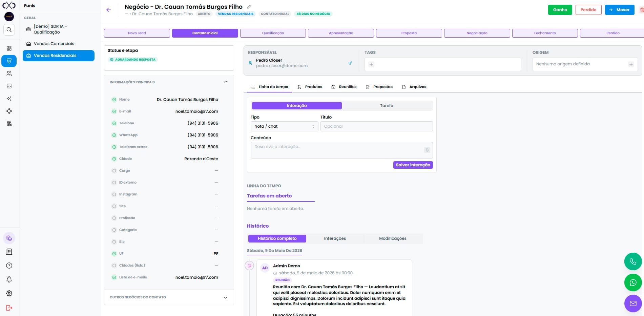Add an origin with plus icon
This screenshot has height=316, width=644.
631,64
